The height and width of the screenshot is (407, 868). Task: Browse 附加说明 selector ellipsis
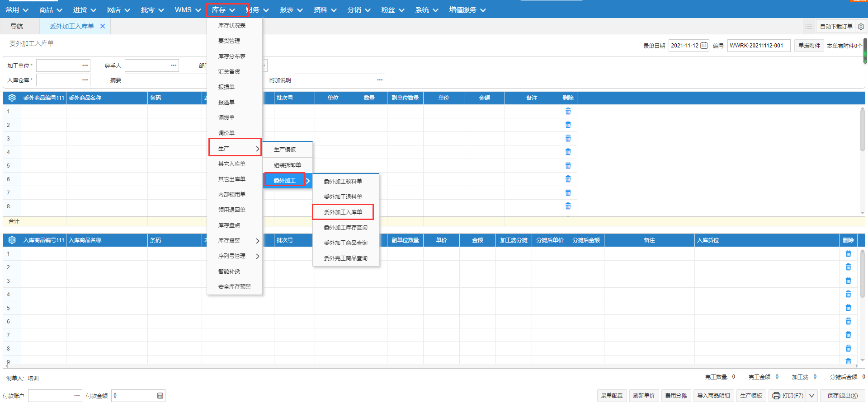(380, 80)
